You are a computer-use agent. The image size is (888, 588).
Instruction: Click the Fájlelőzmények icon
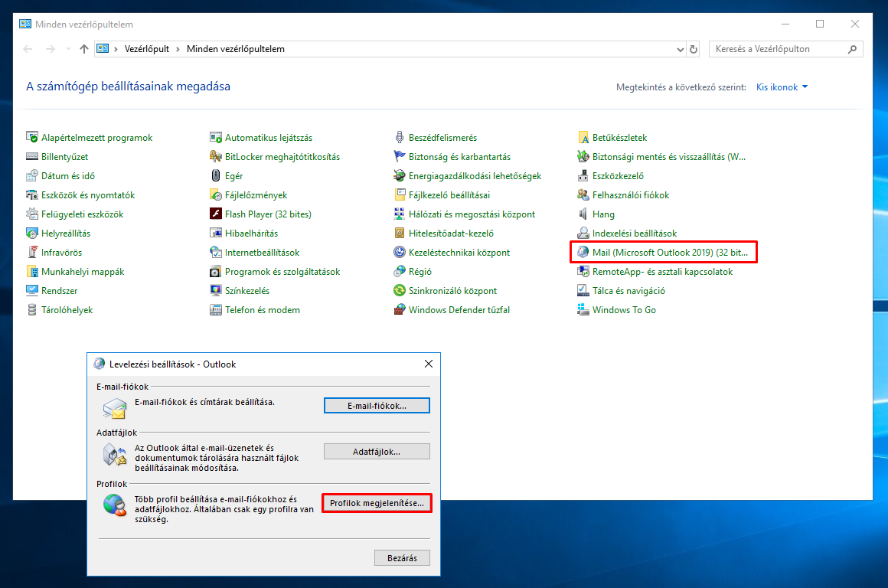216,195
